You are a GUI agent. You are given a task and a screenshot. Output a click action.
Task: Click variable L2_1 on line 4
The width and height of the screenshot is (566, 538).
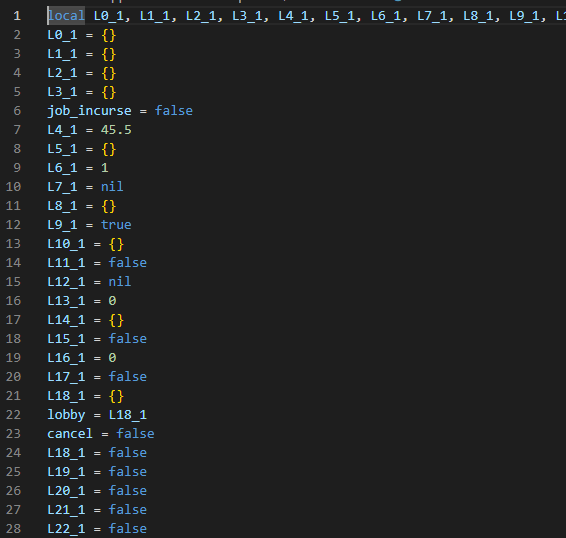coord(62,73)
